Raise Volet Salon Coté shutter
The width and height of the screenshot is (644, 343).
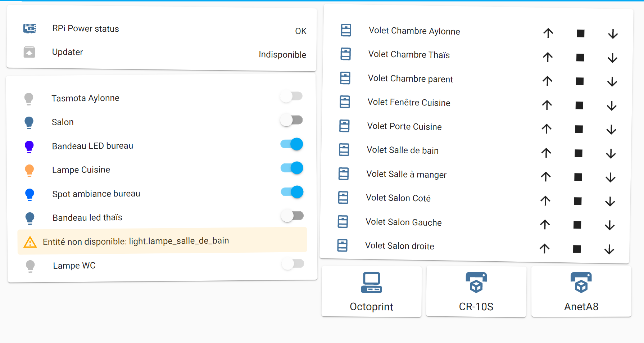tap(545, 200)
